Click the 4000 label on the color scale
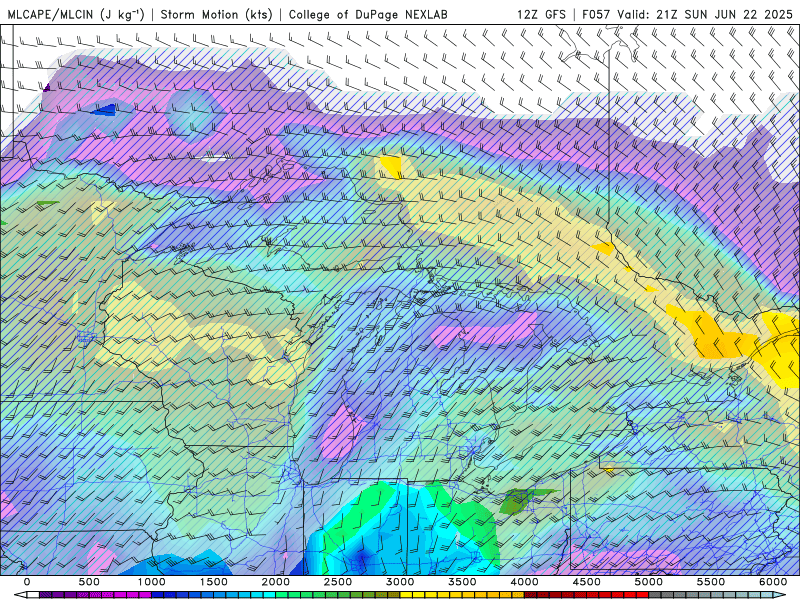The image size is (800, 600). click(524, 582)
